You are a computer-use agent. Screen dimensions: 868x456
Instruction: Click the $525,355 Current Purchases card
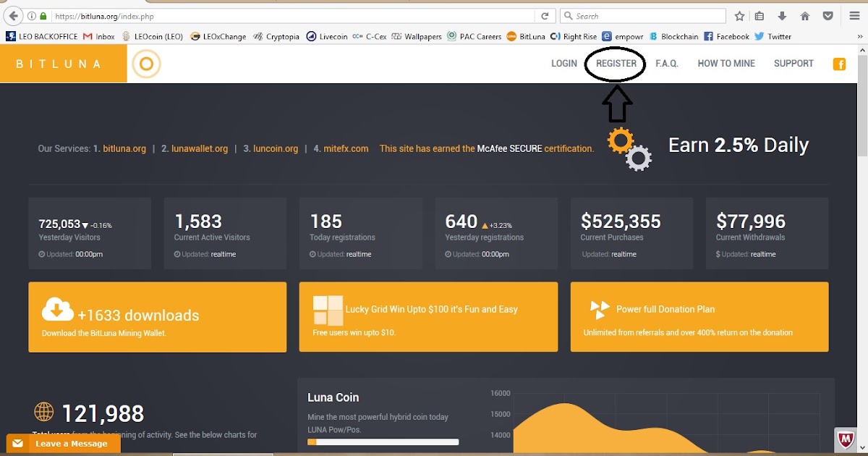[631, 233]
